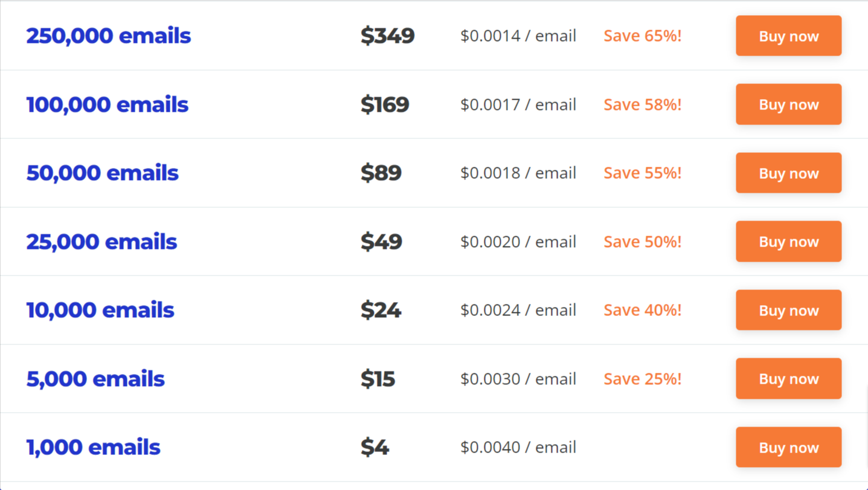Hit Buy now on 10,000 emails

point(788,310)
